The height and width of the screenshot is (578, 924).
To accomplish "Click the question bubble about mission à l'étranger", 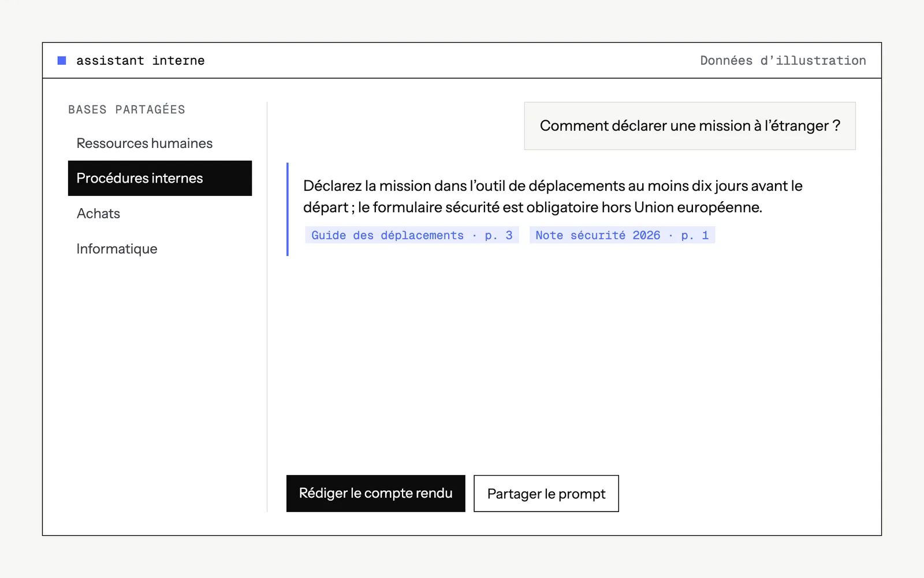I will pos(690,126).
